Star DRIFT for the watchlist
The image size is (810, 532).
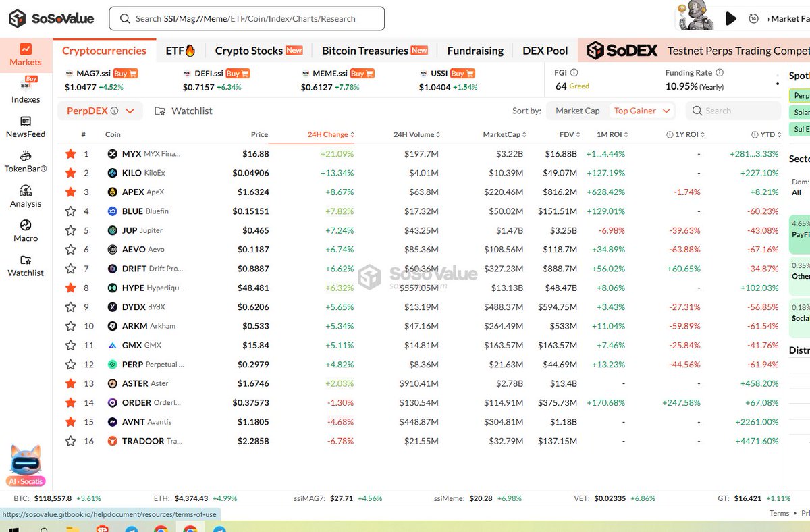(x=70, y=269)
